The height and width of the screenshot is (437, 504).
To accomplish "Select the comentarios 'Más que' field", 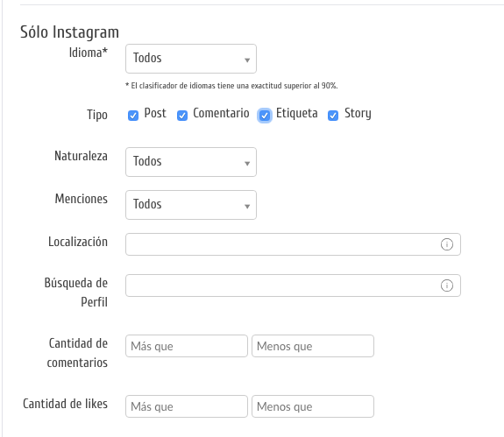I will click(187, 346).
